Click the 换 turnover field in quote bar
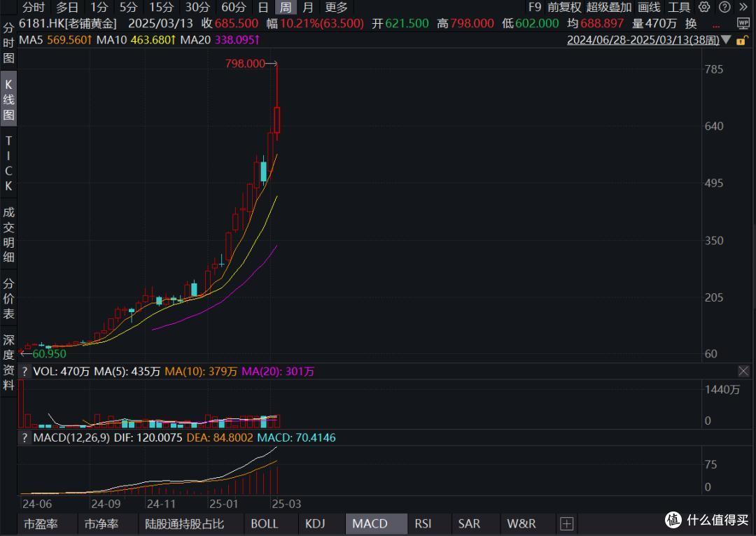The image size is (756, 536). [x=691, y=24]
